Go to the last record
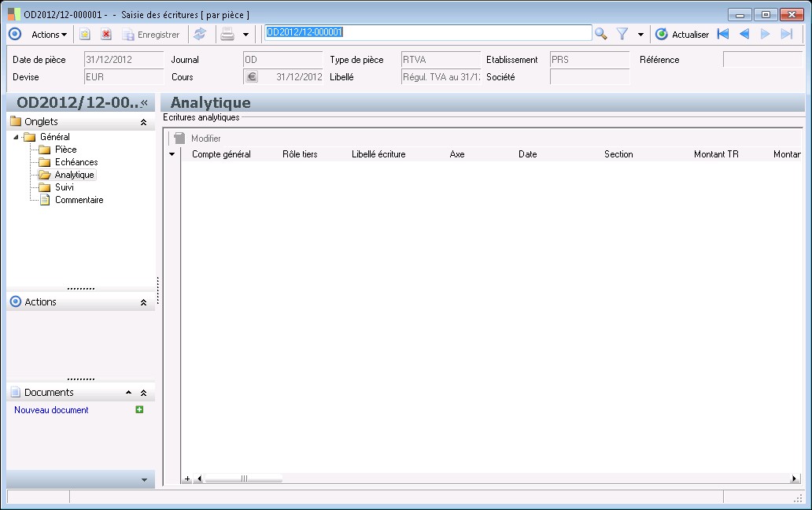Screen dimensions: 812x510 [x=787, y=34]
